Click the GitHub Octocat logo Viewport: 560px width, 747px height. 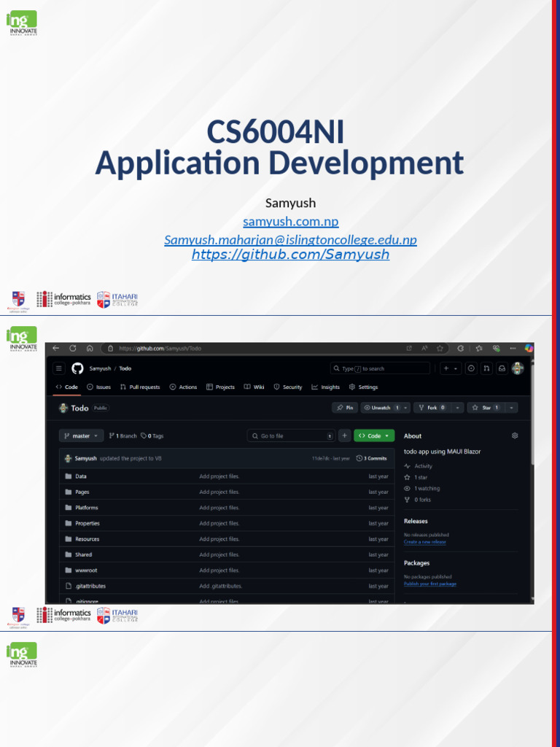coord(78,368)
